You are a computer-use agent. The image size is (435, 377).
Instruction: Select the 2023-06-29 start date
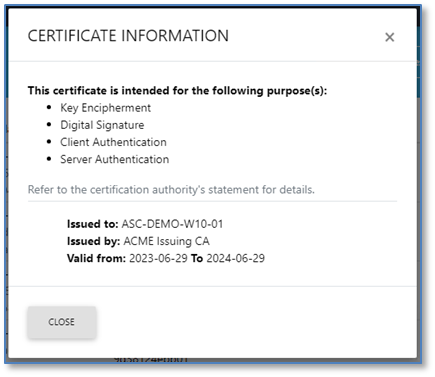click(158, 258)
